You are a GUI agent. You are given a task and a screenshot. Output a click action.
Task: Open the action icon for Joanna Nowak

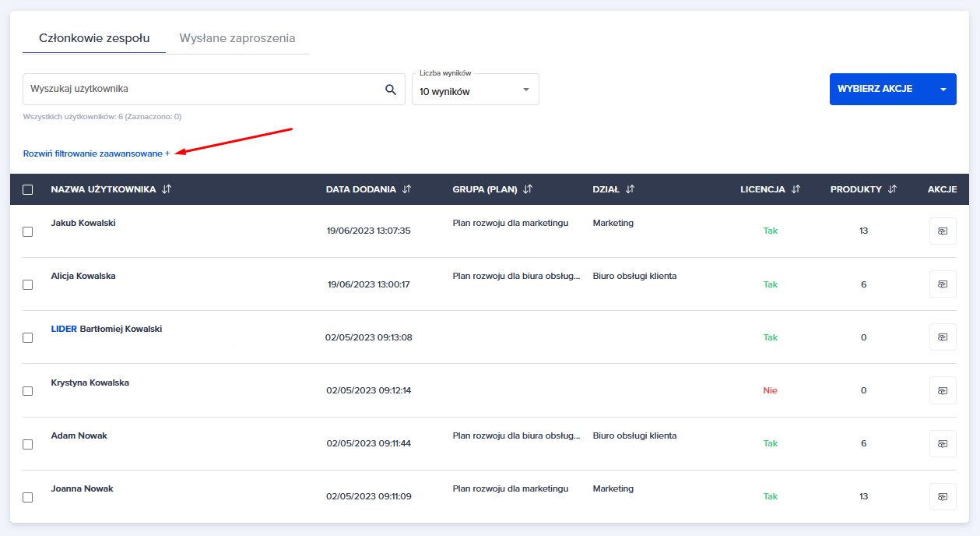coord(943,496)
